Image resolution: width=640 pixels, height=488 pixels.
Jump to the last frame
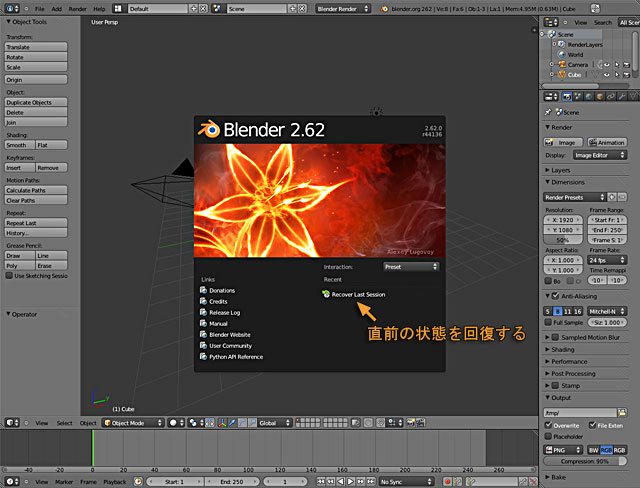(371, 481)
